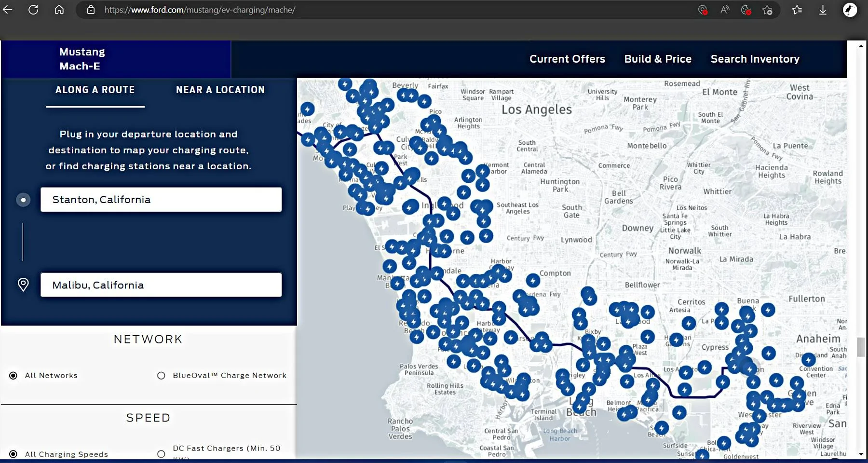The height and width of the screenshot is (463, 868).
Task: Focus the Stanton, California departure field
Action: tap(161, 200)
